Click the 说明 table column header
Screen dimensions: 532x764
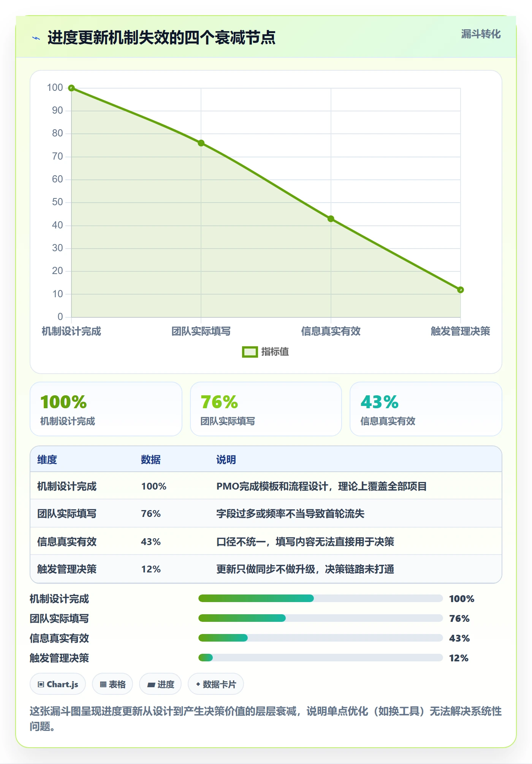[226, 460]
